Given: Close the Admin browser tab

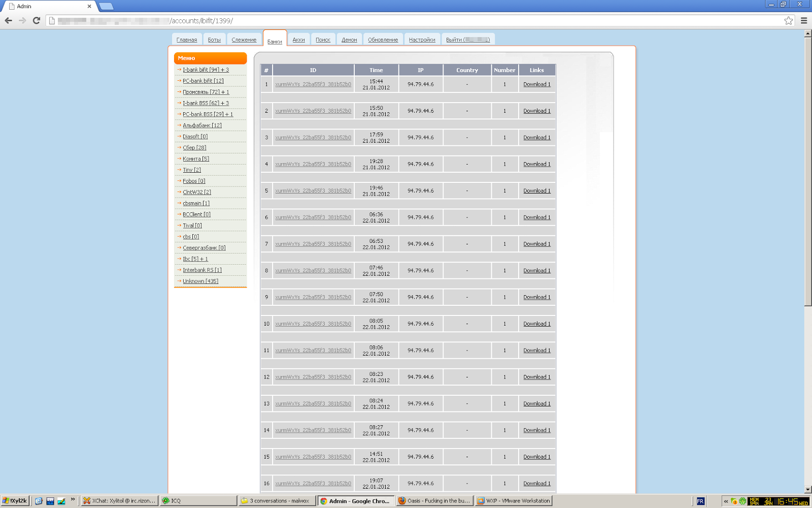Looking at the screenshot, I should click(89, 6).
